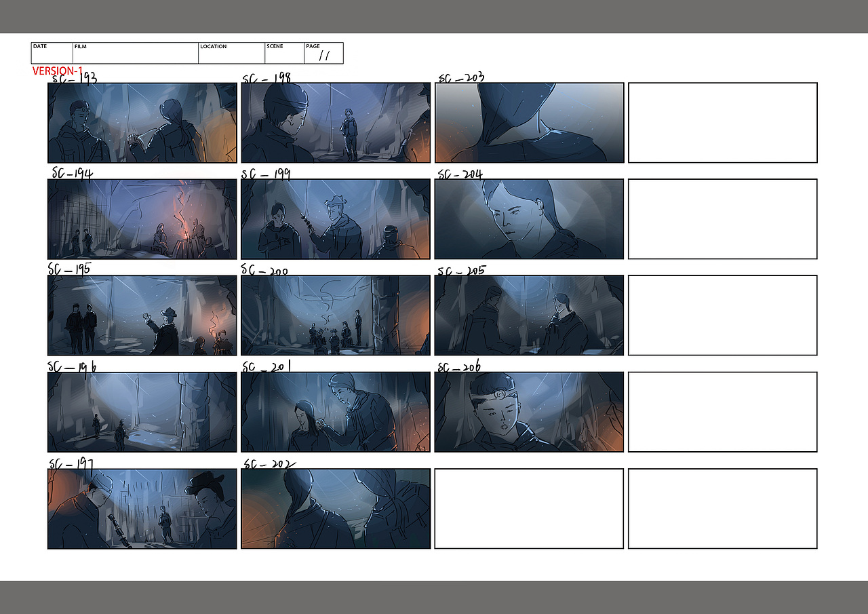Select storyboard panel SC-199
The image size is (868, 614).
(x=336, y=219)
